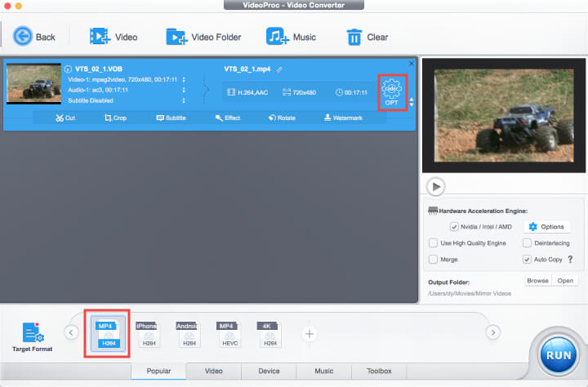
Task: Add a Video Folder
Action: coord(203,37)
